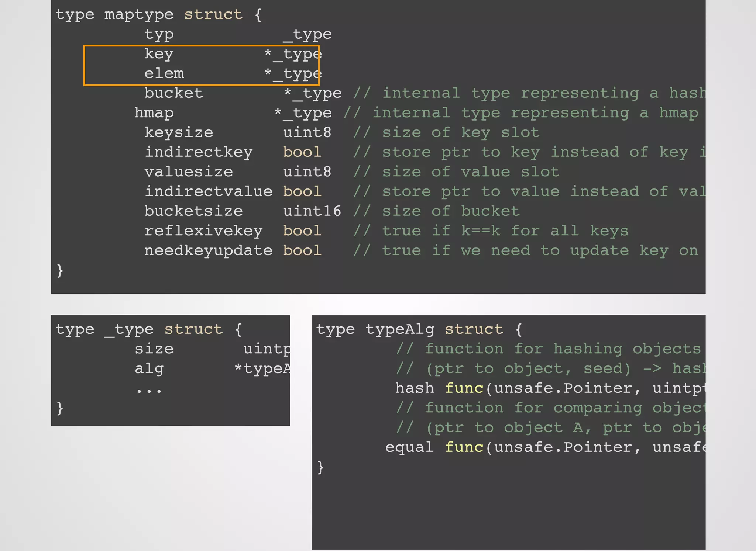Click the key field inside orange box
The width and height of the screenshot is (756, 551).
tap(159, 54)
